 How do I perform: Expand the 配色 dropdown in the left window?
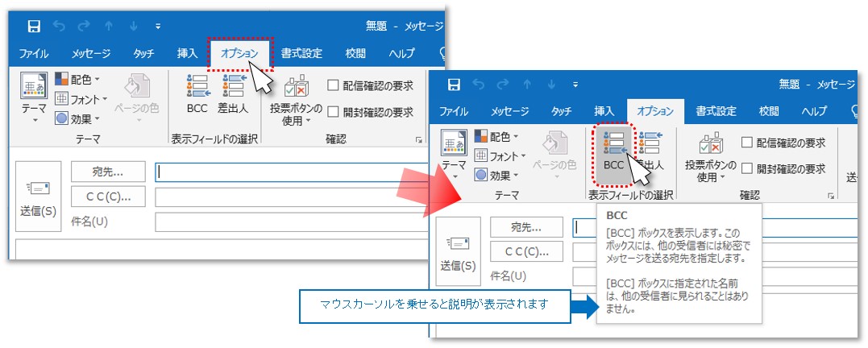[77, 80]
